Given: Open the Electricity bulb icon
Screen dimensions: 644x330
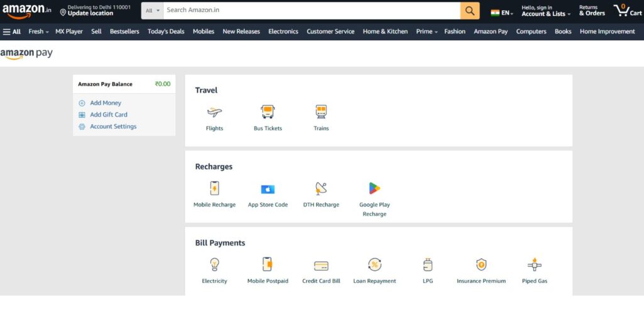Looking at the screenshot, I should (x=214, y=264).
